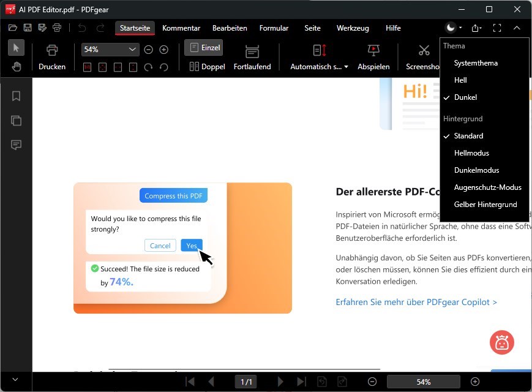Click the Save As icon with pencil
Image resolution: width=532 pixels, height=392 pixels.
(x=42, y=28)
